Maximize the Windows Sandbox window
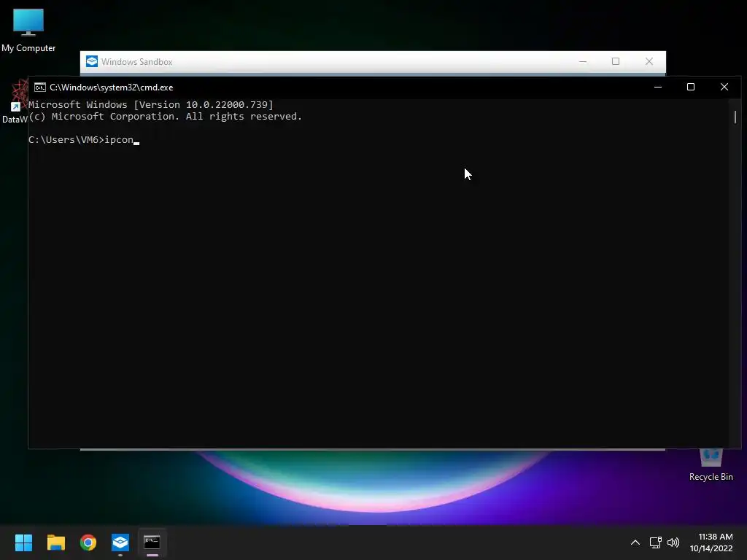The image size is (747, 560). point(616,61)
